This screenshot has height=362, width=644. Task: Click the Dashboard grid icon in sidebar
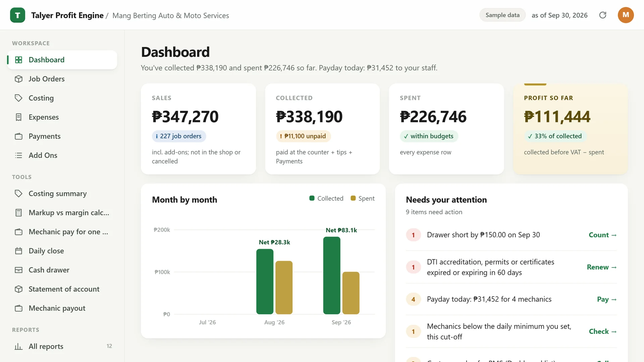point(19,60)
